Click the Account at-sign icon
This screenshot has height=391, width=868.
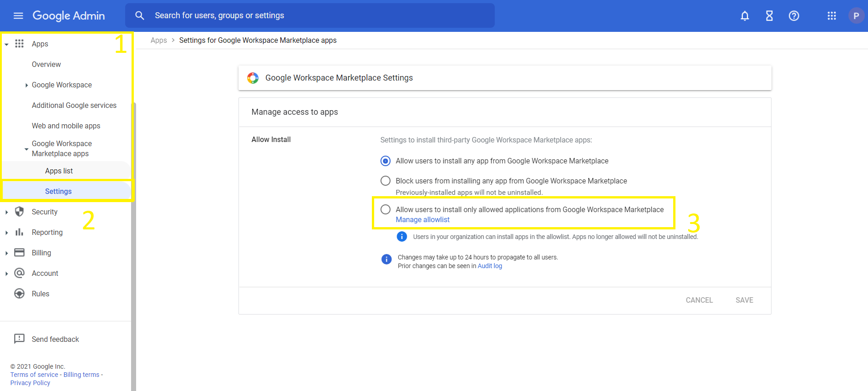coord(19,273)
